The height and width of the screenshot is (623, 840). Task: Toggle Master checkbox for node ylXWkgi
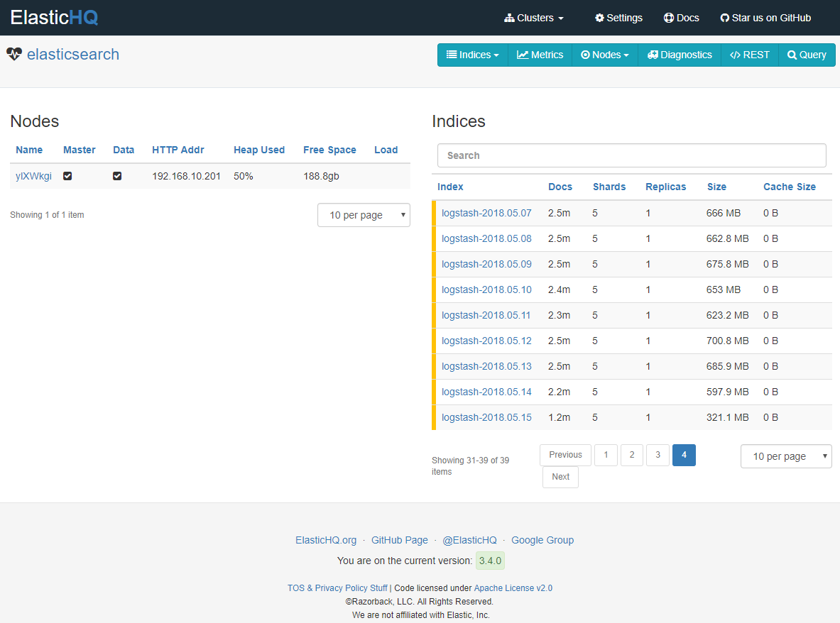point(67,176)
